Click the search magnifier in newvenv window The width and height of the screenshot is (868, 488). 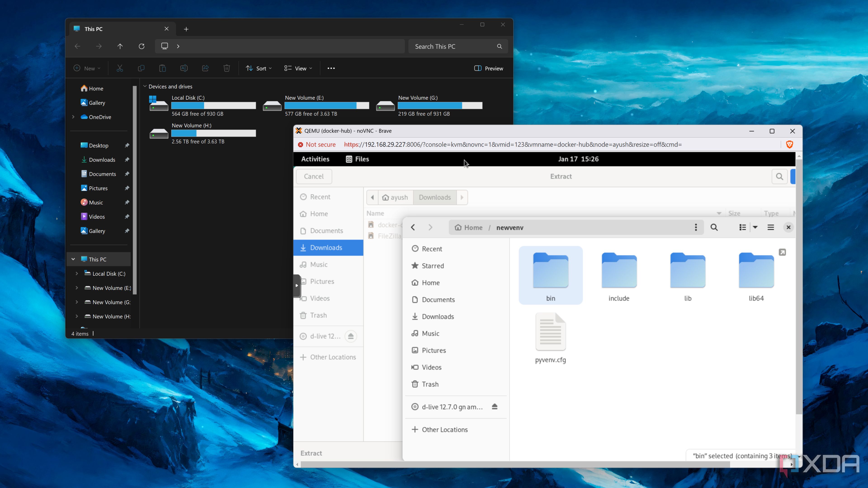pos(714,227)
